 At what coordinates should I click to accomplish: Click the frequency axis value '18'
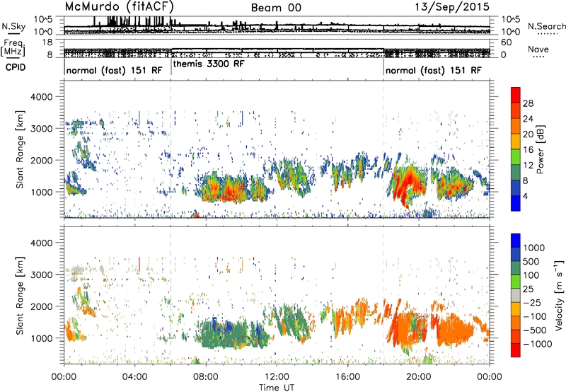47,42
